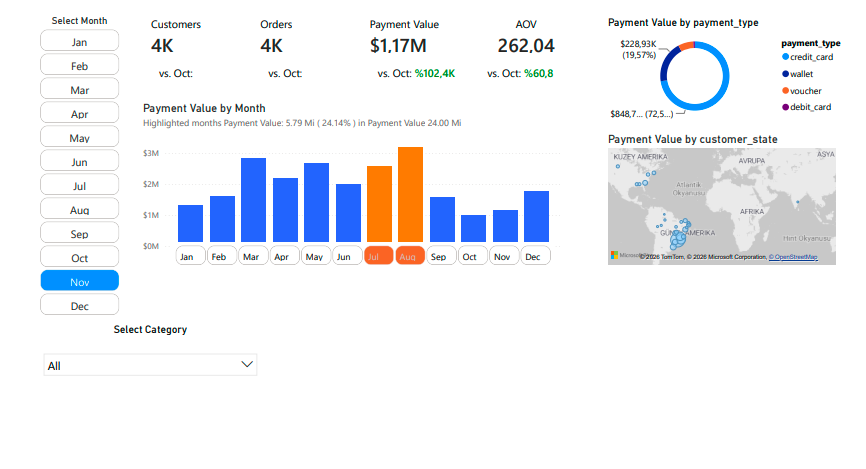Click the orange voucher donut segment

[687, 46]
